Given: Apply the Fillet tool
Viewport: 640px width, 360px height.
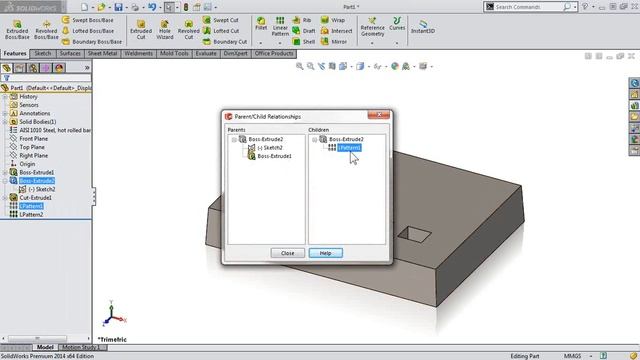Looking at the screenshot, I should [261, 24].
